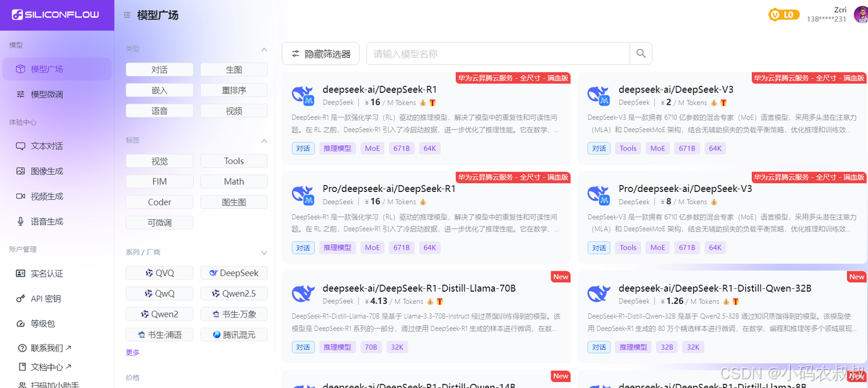868x388 pixels.
Task: Collapse sidebar via menu icon beside 模型广场 title
Action: pyautogui.click(x=127, y=15)
